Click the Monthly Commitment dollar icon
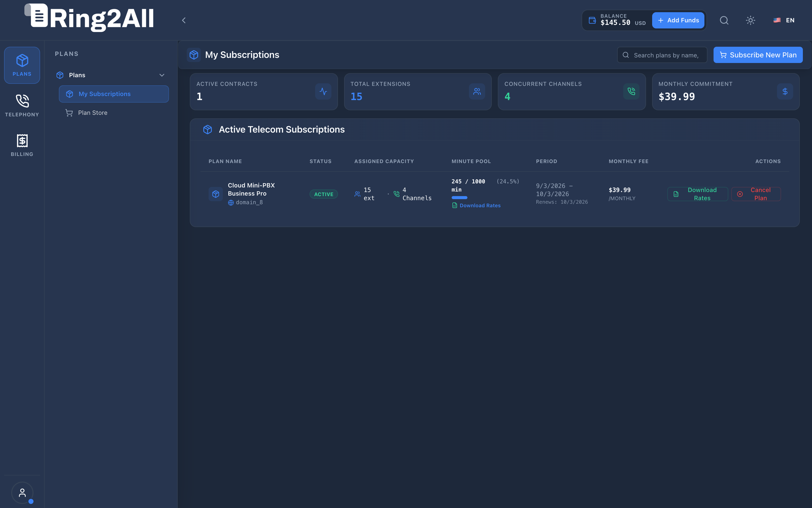The height and width of the screenshot is (508, 812). pyautogui.click(x=785, y=91)
